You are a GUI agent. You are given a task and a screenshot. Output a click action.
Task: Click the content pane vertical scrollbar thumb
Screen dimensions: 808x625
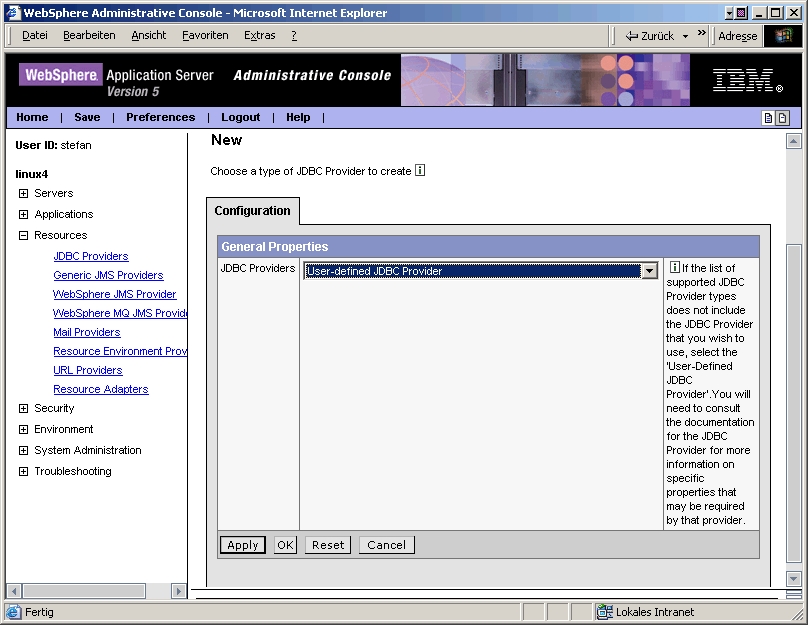point(794,403)
